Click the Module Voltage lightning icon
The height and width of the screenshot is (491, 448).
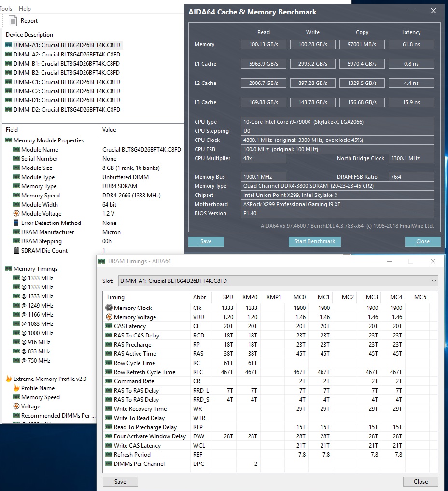tap(16, 213)
